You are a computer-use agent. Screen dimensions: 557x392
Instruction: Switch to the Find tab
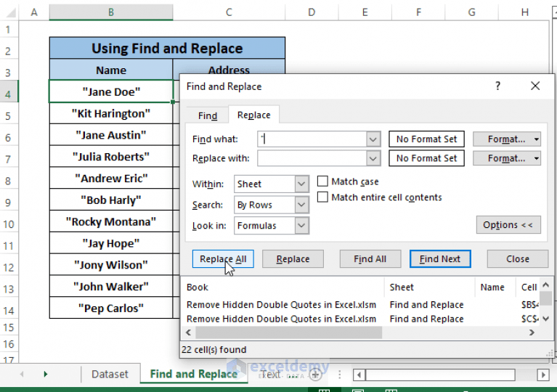(208, 115)
